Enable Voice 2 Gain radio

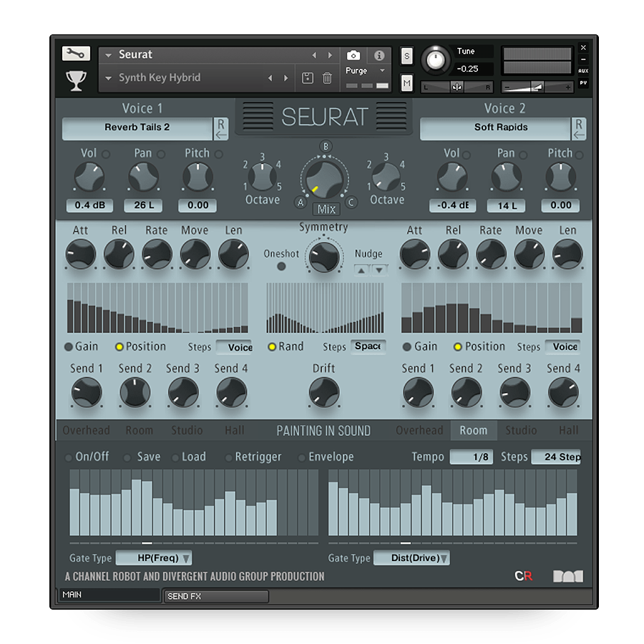pos(407,346)
